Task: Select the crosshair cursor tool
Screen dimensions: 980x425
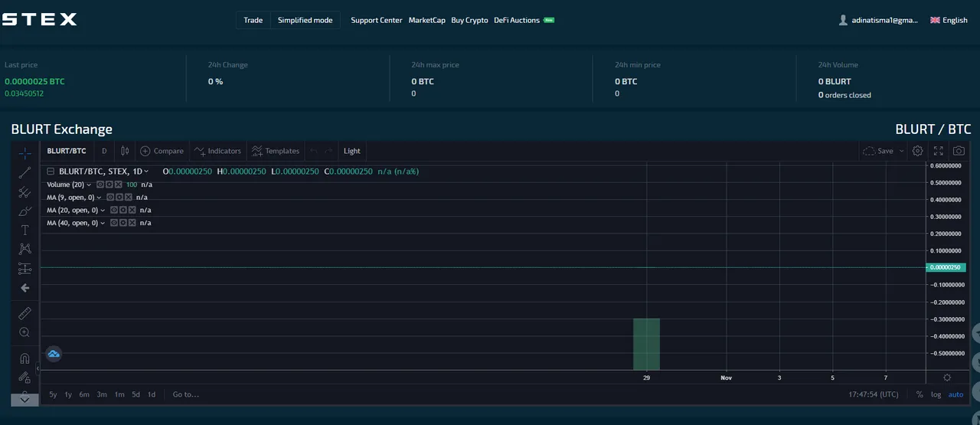Action: point(24,153)
